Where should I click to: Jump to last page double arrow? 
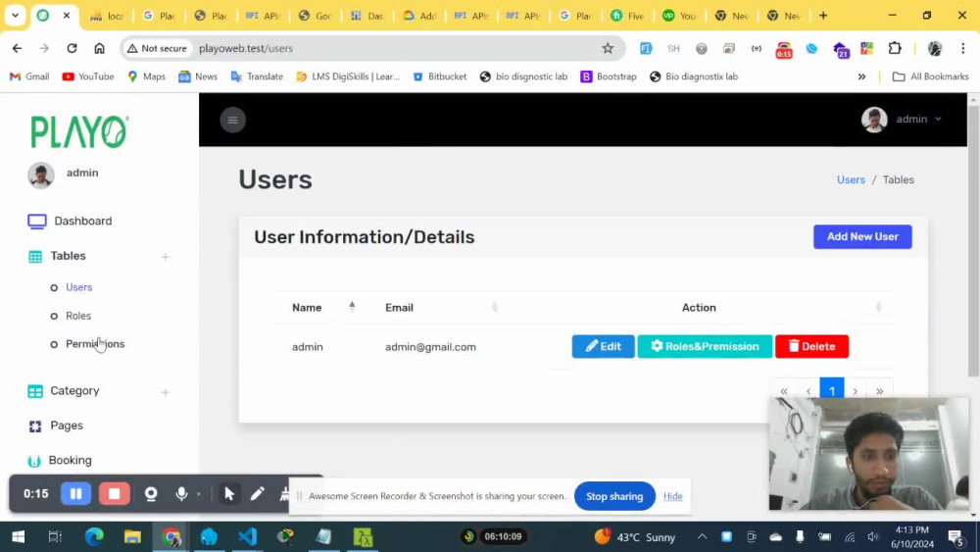pos(879,390)
